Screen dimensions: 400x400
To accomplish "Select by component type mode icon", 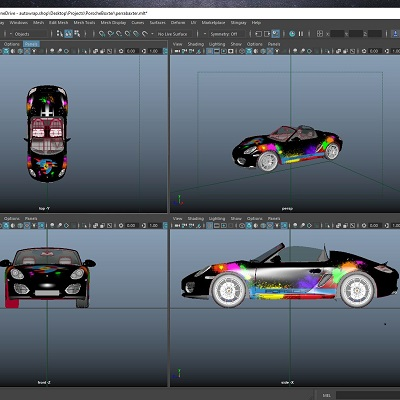I will click(77, 34).
